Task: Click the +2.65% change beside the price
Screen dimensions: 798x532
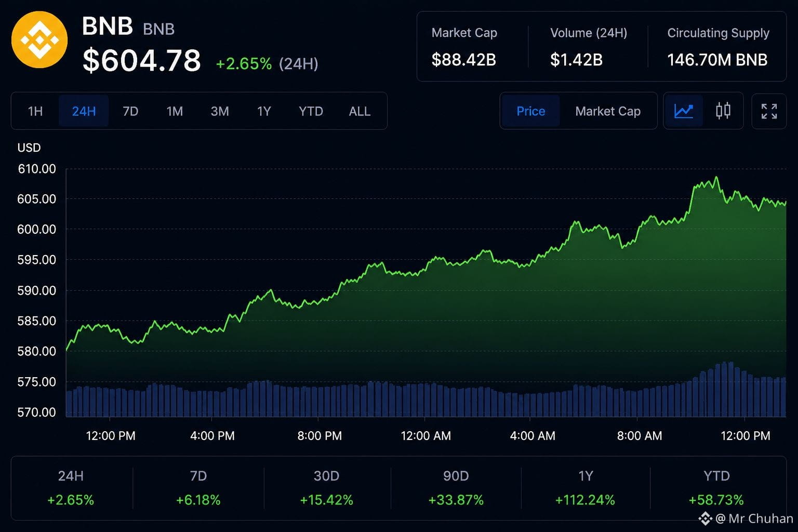Action: pyautogui.click(x=244, y=64)
